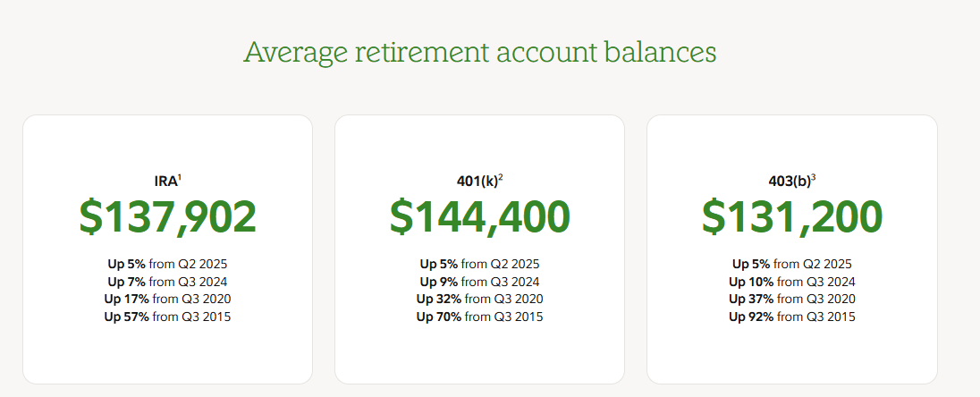Image resolution: width=980 pixels, height=397 pixels.
Task: Click "Up 92% from Q3 2015" line
Action: click(791, 317)
